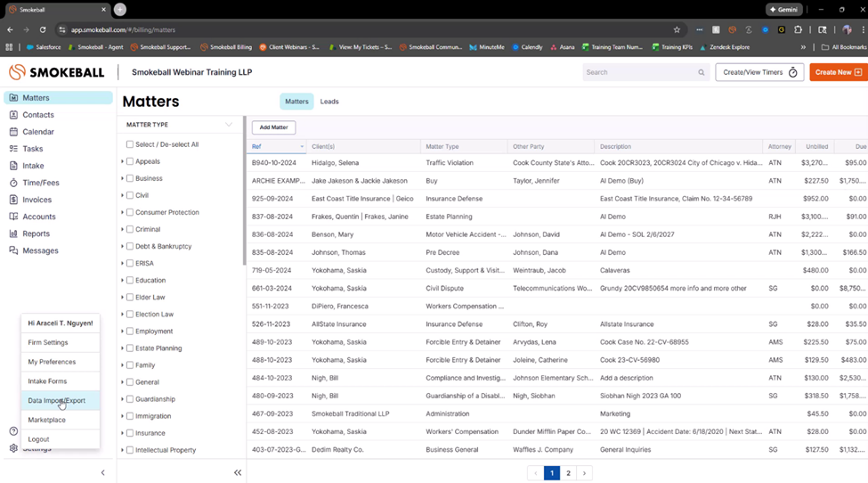The image size is (868, 483).
Task: Expand the Immigration matter type arrow
Action: tap(123, 416)
